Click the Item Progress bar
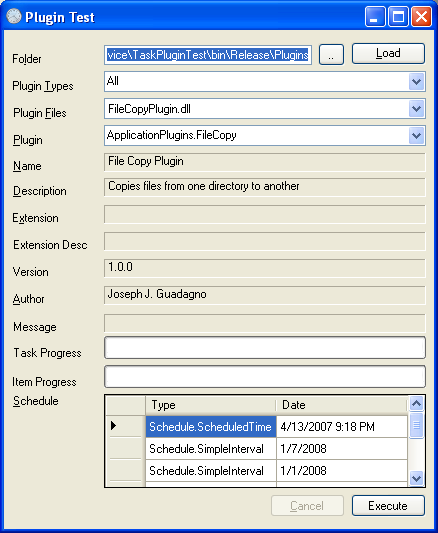The image size is (438, 533). pos(265,376)
